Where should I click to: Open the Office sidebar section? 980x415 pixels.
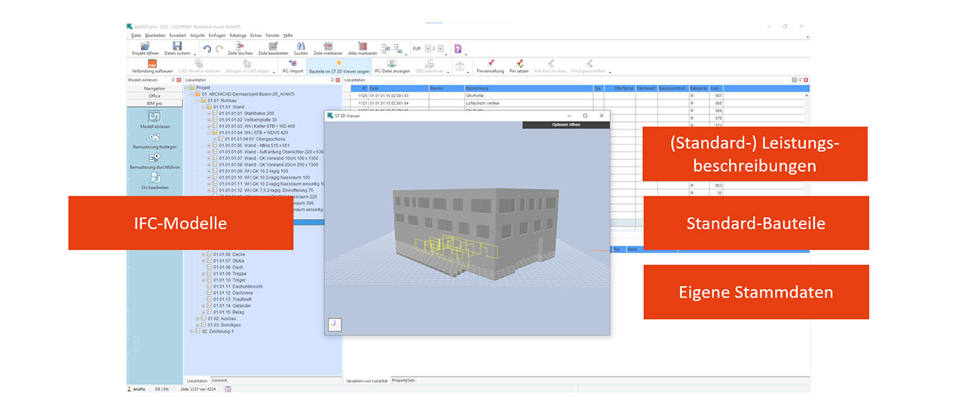(x=154, y=96)
